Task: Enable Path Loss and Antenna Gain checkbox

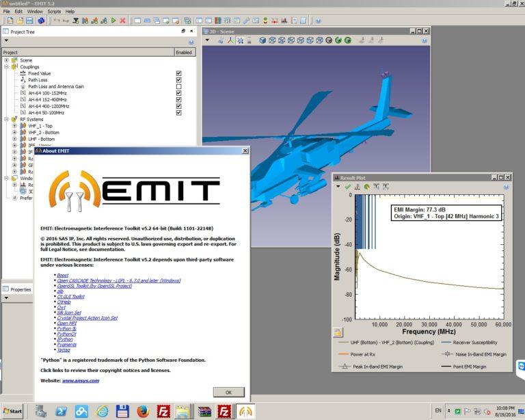Action: (x=179, y=86)
